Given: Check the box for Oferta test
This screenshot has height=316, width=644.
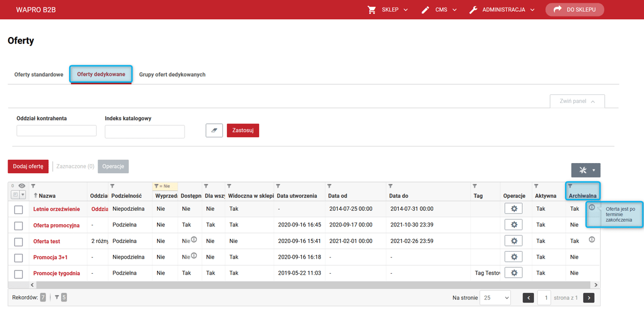Looking at the screenshot, I should (x=18, y=242).
